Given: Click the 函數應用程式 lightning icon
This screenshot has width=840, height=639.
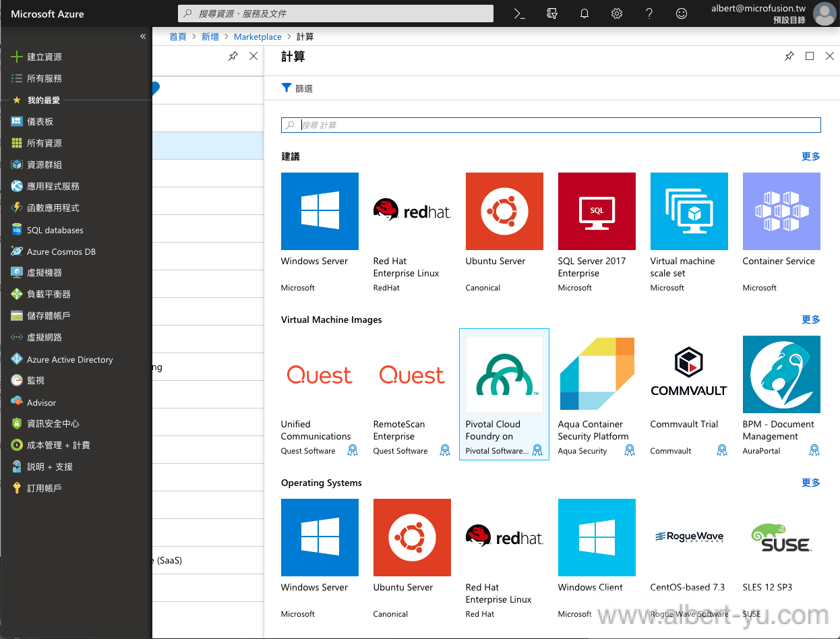Looking at the screenshot, I should [x=17, y=208].
